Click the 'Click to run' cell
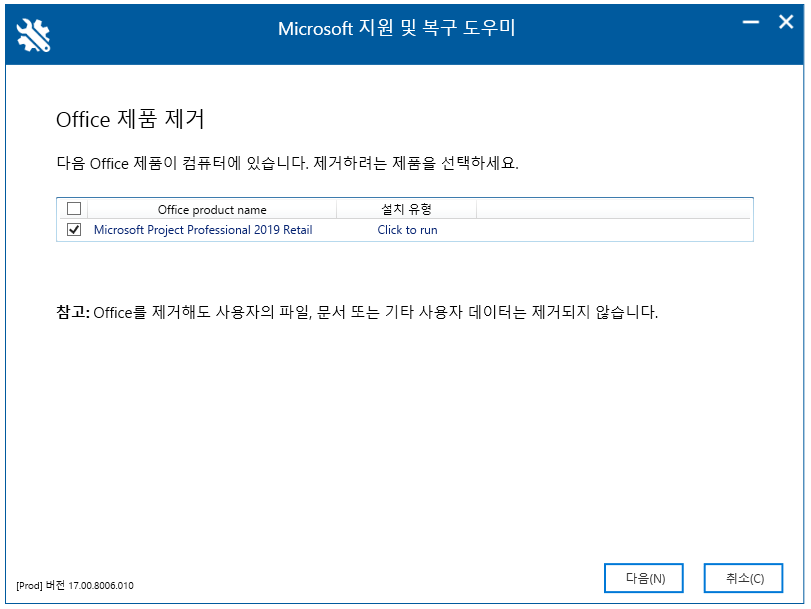 point(408,230)
